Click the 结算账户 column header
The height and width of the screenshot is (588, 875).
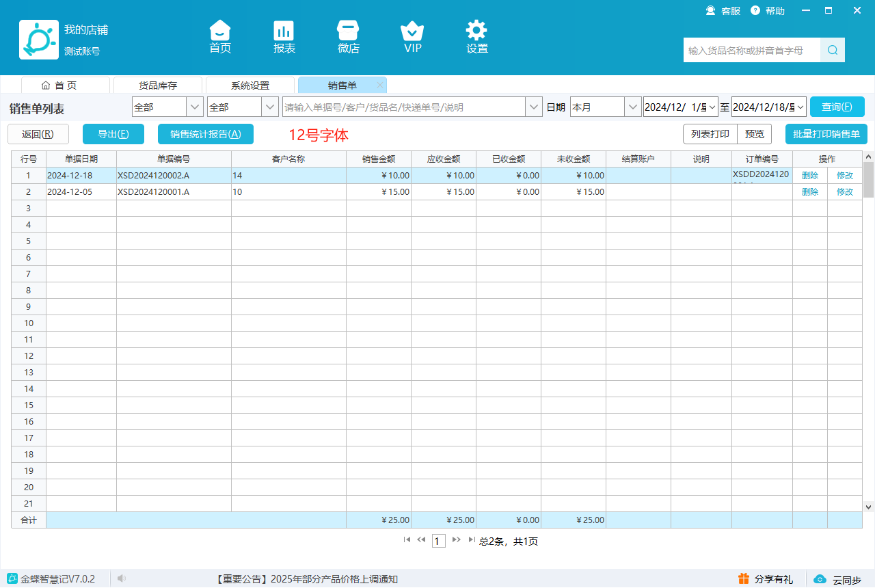(638, 159)
